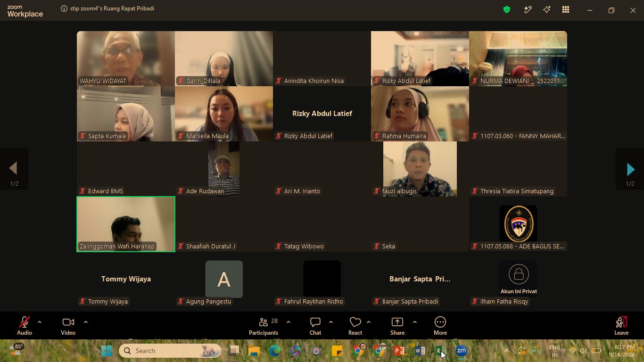Go to next gallery page with right arrow
This screenshot has width=644, height=362.
tap(630, 169)
